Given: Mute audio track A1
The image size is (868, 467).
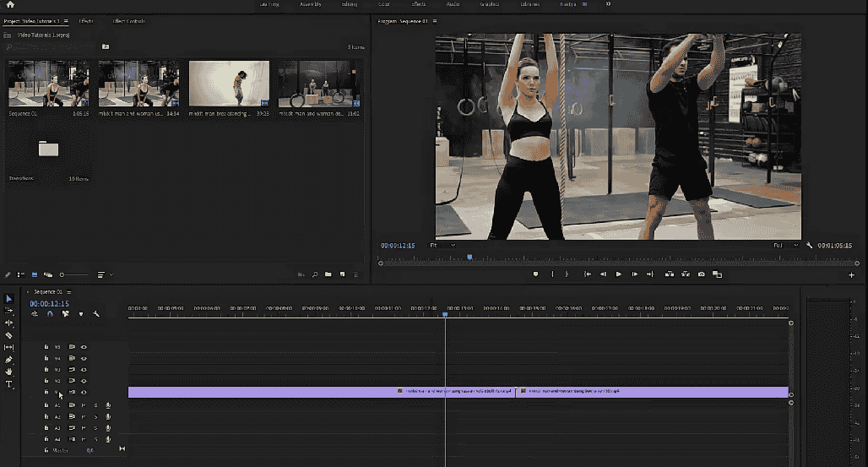Looking at the screenshot, I should point(84,405).
